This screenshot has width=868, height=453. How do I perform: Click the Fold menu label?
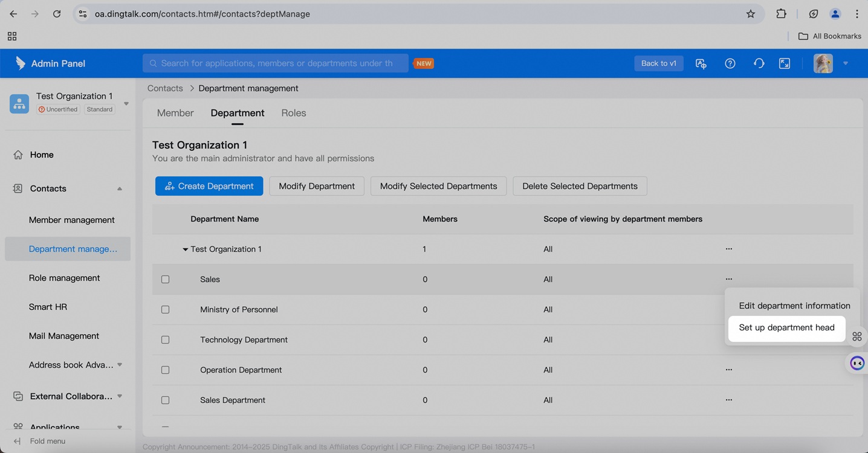pyautogui.click(x=48, y=441)
